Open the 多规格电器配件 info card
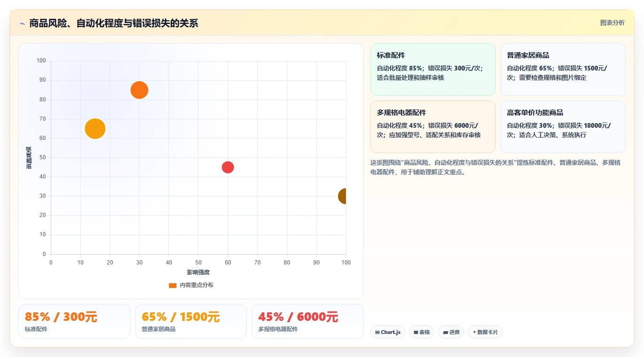644x357 pixels. (x=433, y=127)
